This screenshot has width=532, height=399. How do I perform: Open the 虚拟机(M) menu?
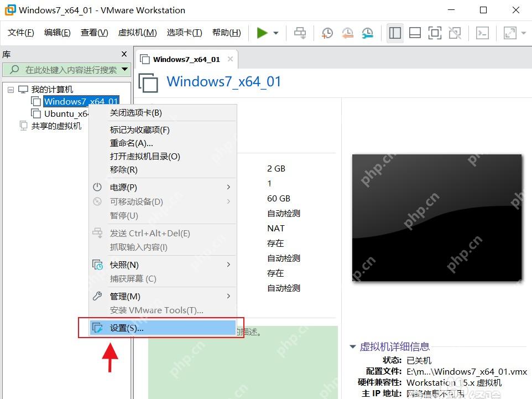tap(137, 33)
